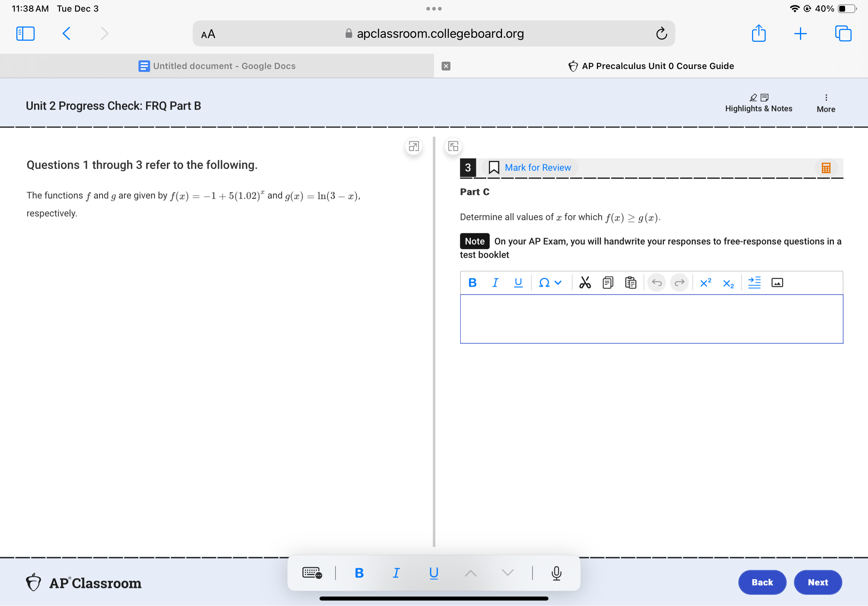Redo the last edit in editor

point(679,283)
